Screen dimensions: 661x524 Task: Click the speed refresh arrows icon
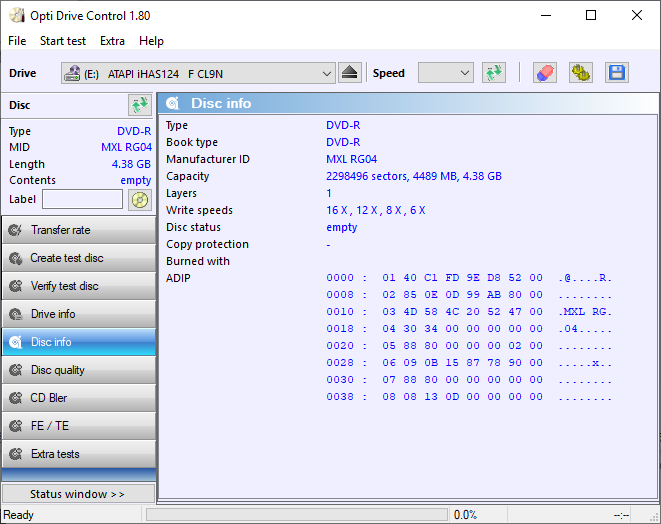(x=493, y=73)
